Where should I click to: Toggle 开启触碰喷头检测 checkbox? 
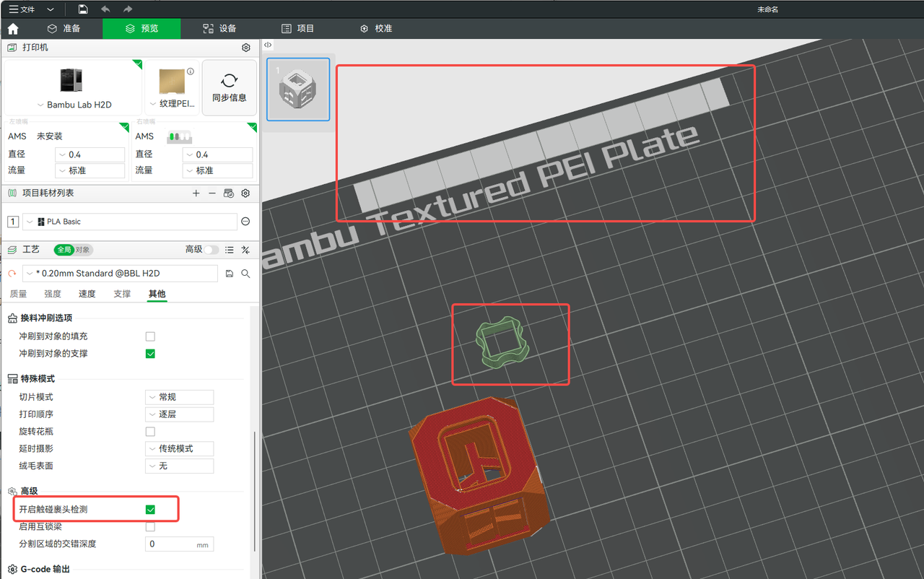point(150,510)
